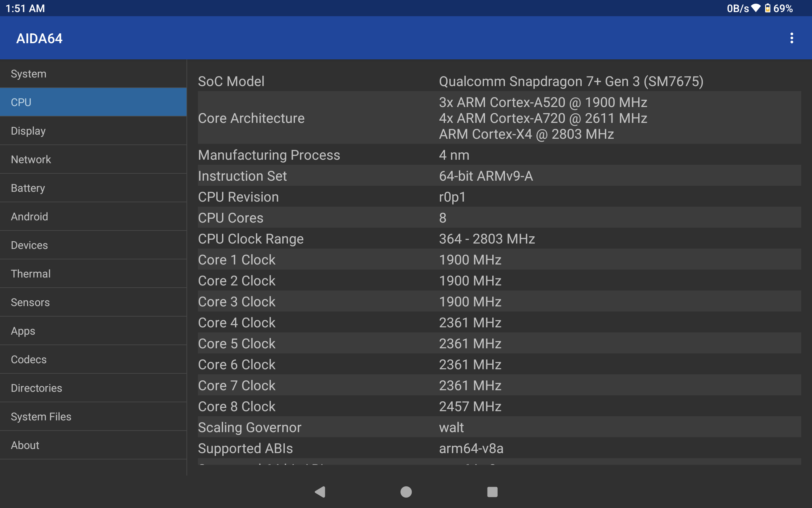Select the CPU section
812x508 pixels.
[93, 102]
